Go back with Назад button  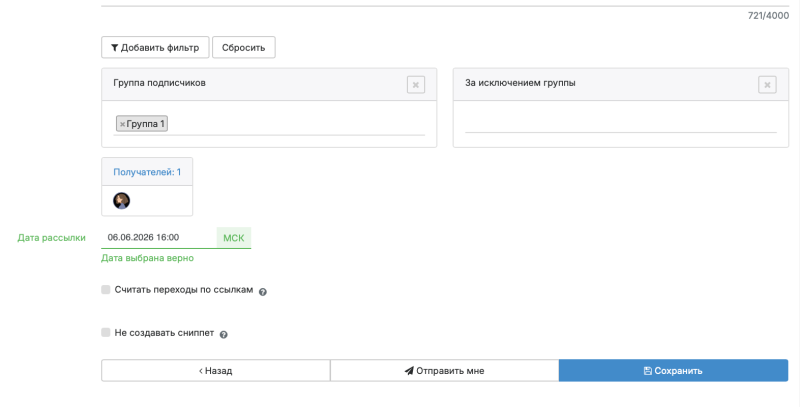(216, 370)
